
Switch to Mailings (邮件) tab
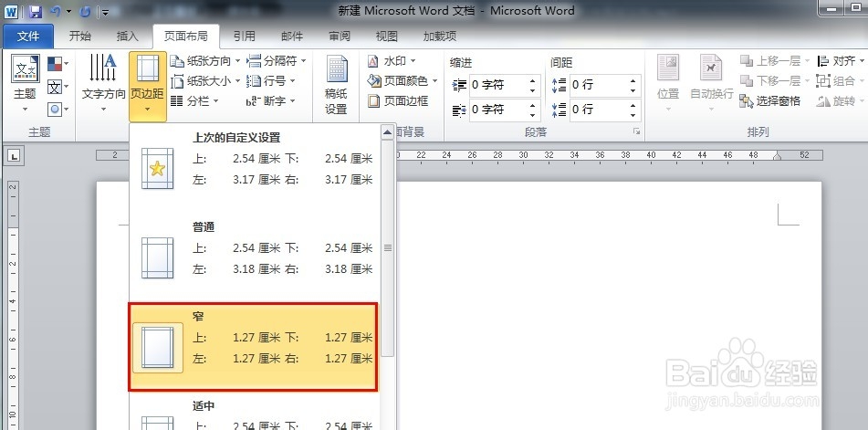(292, 37)
